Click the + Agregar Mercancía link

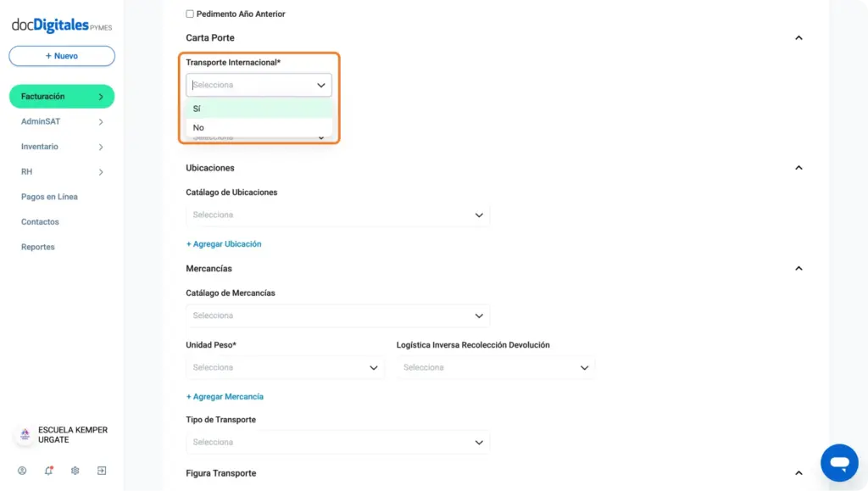coord(225,397)
